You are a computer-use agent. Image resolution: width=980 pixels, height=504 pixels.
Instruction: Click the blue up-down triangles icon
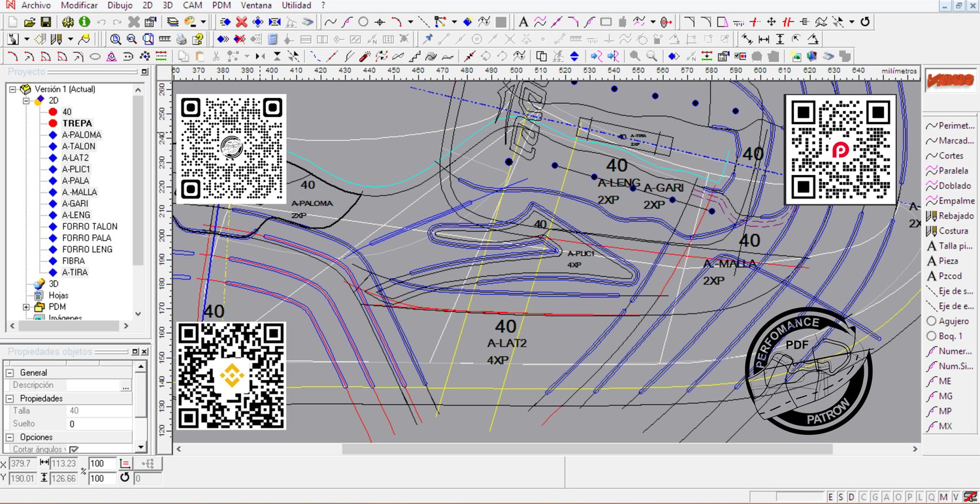click(574, 56)
